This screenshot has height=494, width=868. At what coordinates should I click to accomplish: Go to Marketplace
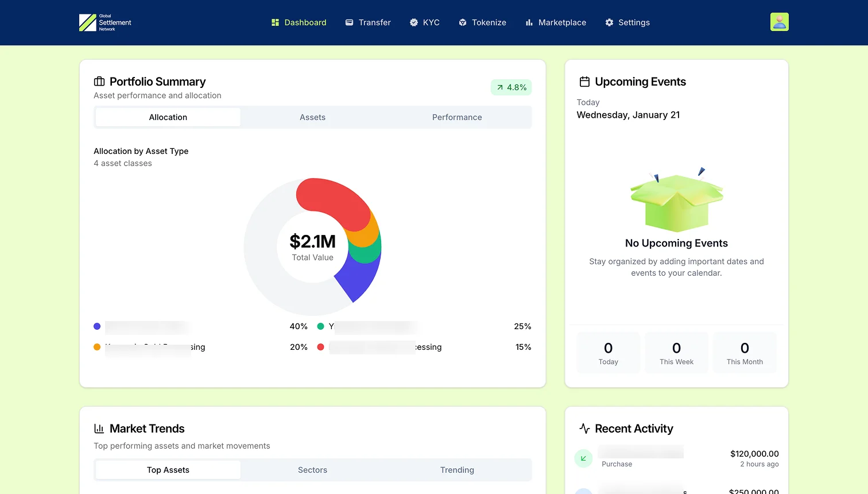tap(556, 22)
